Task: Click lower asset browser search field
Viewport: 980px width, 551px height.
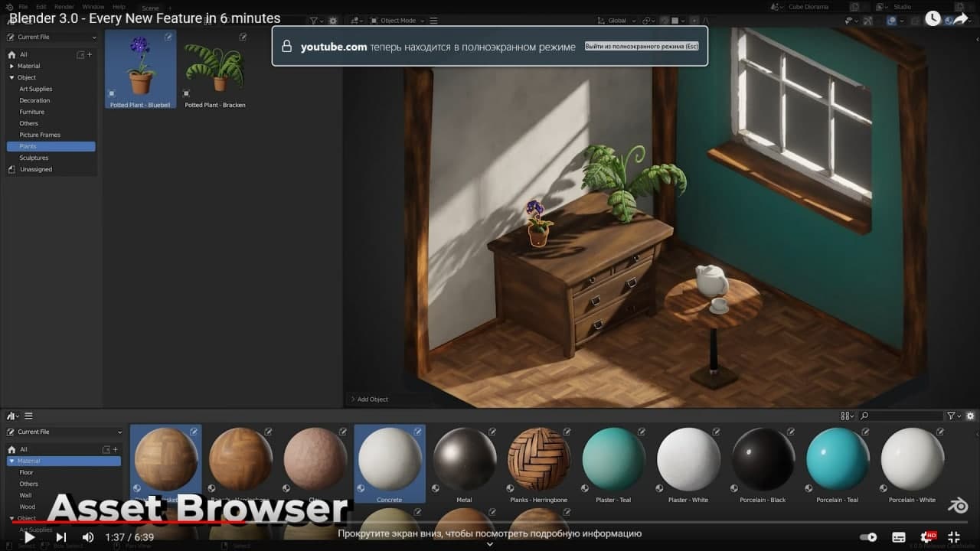Action: 900,416
